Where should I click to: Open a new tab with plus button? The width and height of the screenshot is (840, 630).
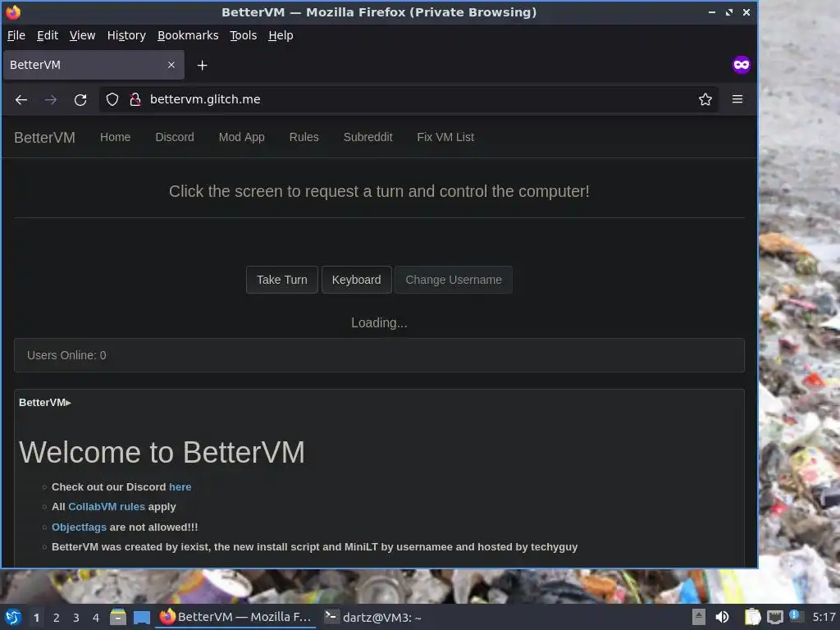coord(202,66)
